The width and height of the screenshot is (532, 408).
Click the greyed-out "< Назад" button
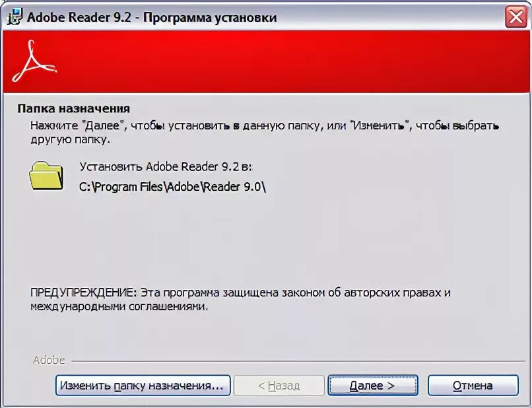(x=279, y=386)
